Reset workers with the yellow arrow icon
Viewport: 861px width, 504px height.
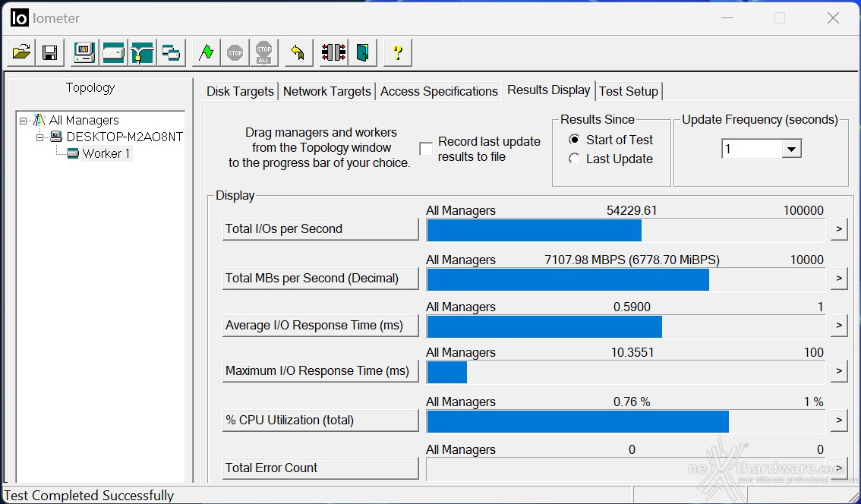(298, 52)
